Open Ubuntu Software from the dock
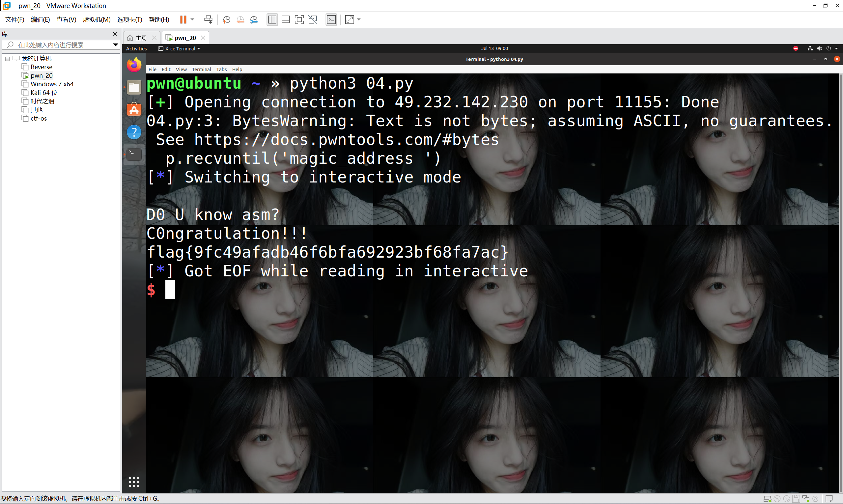The image size is (843, 504). tap(134, 109)
